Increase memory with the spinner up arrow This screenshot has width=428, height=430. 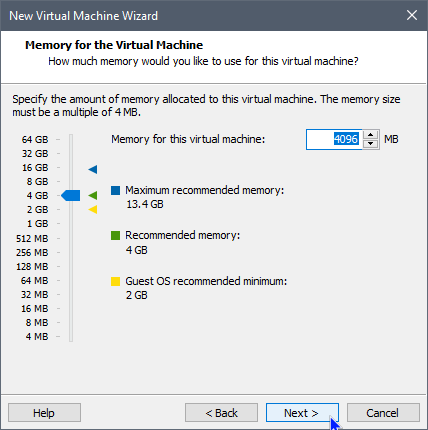pyautogui.click(x=370, y=135)
